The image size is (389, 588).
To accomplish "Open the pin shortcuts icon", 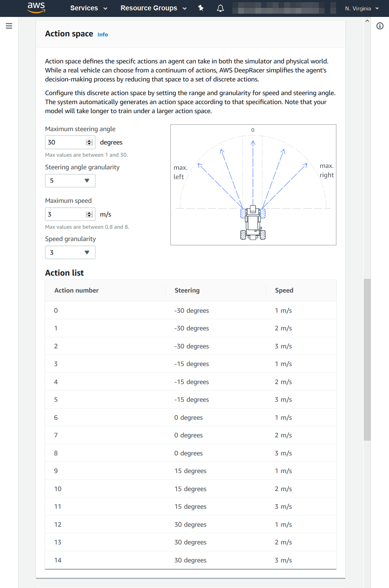I will (201, 8).
